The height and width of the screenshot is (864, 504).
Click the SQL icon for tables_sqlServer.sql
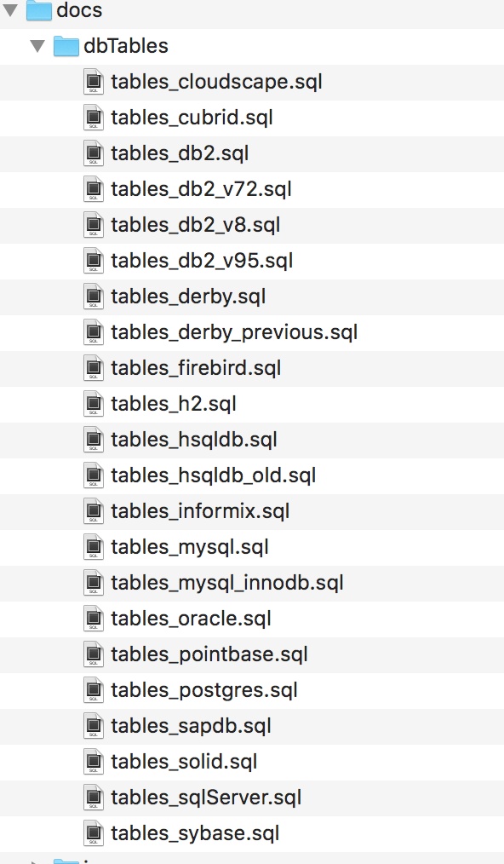(94, 798)
